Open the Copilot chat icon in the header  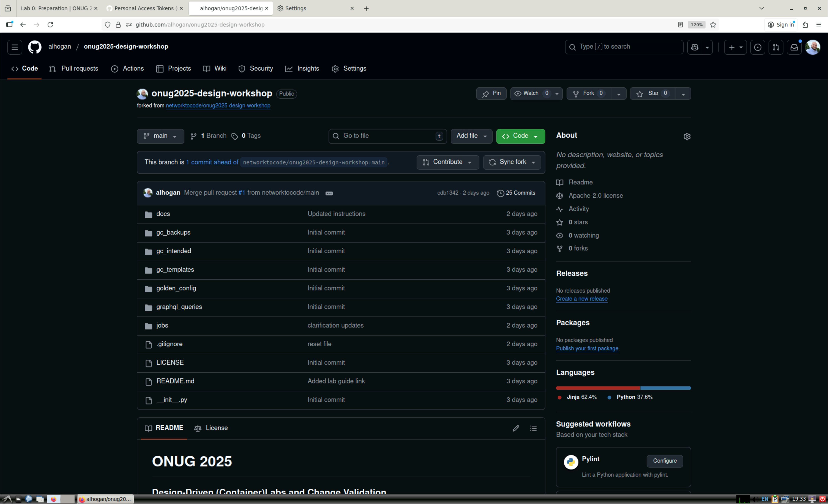[695, 47]
